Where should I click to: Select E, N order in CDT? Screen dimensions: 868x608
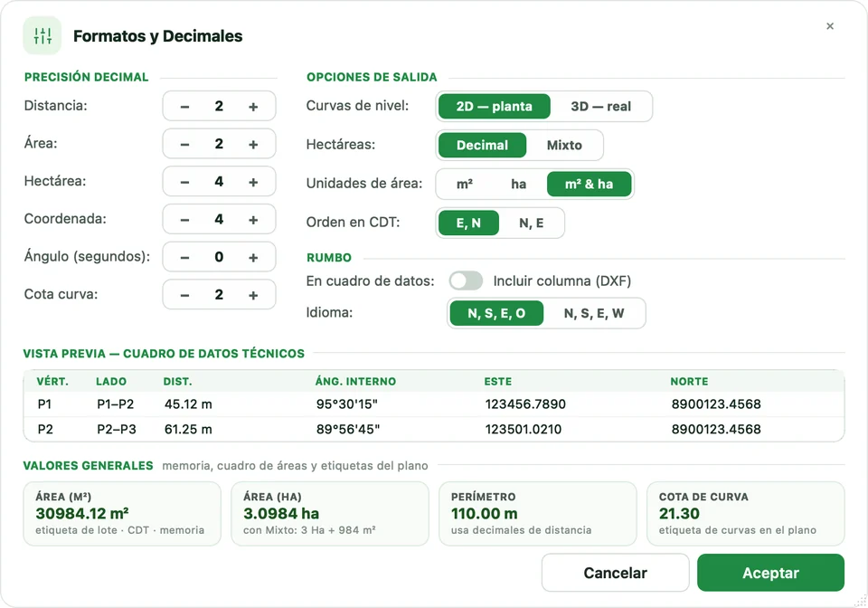tap(468, 223)
